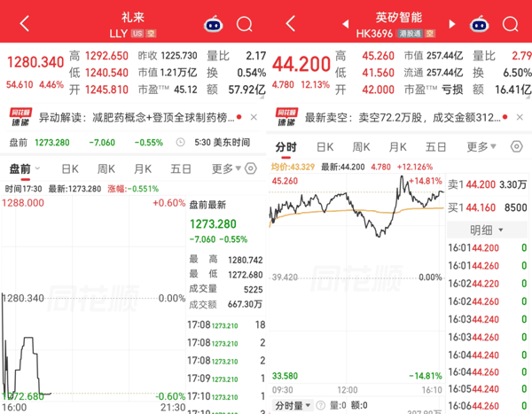Tap the 市值 1.21万亿 value
The height and width of the screenshot is (414, 532).
(x=168, y=73)
